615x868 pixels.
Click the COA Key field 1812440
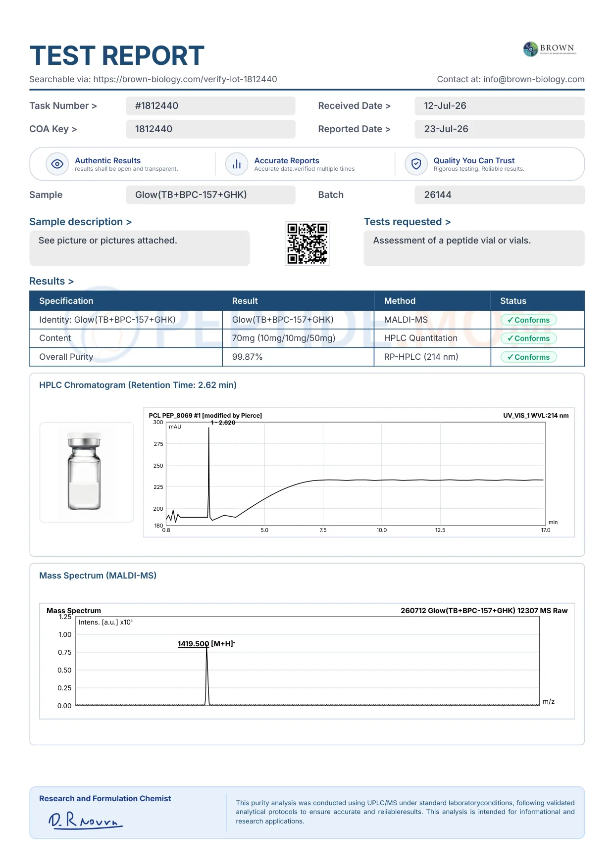click(210, 129)
